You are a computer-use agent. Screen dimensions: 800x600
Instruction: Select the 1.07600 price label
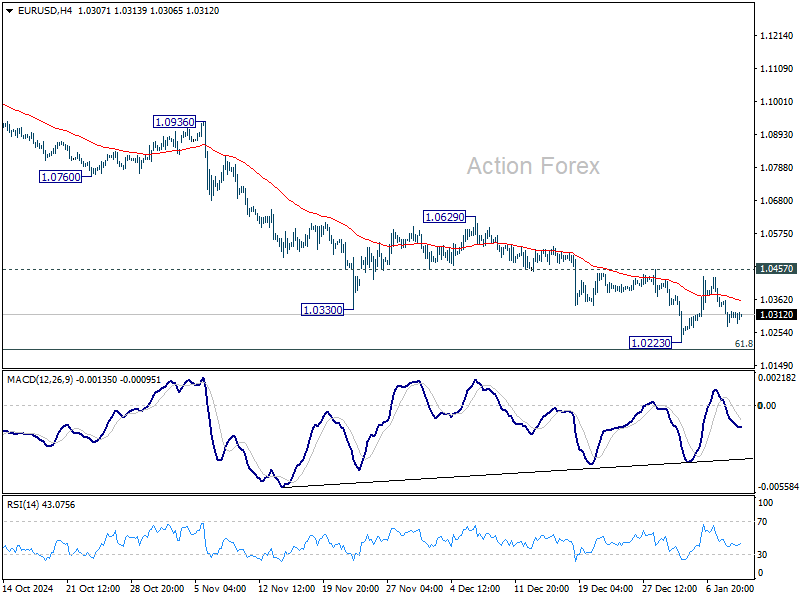tap(61, 177)
